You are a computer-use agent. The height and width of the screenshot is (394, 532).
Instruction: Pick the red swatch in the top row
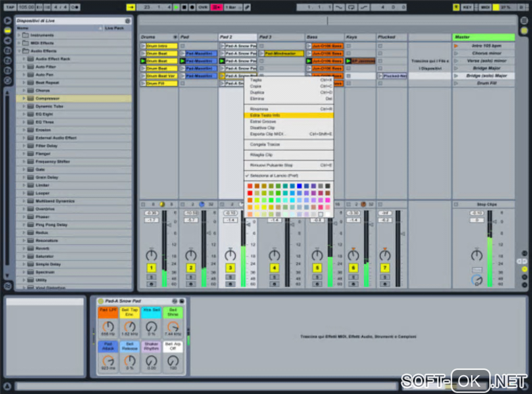pos(250,186)
